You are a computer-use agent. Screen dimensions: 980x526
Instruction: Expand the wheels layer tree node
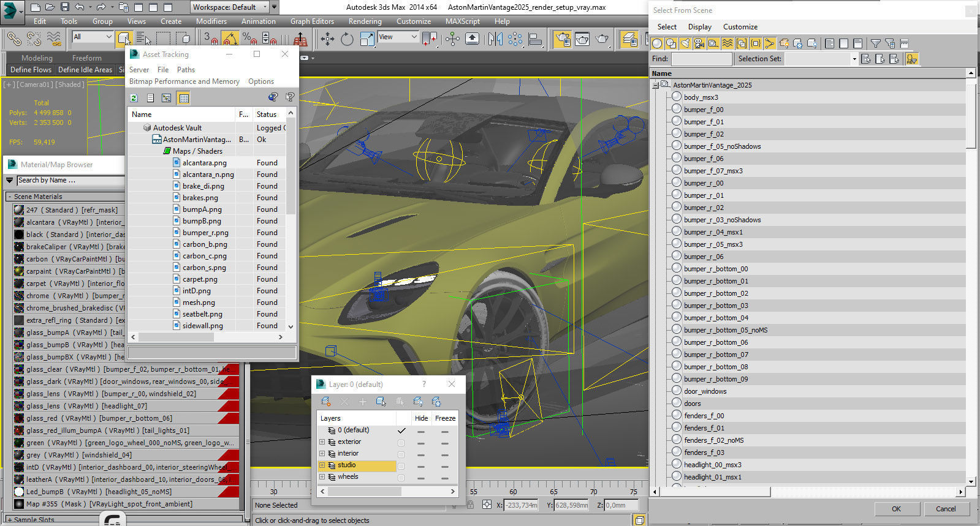point(322,477)
